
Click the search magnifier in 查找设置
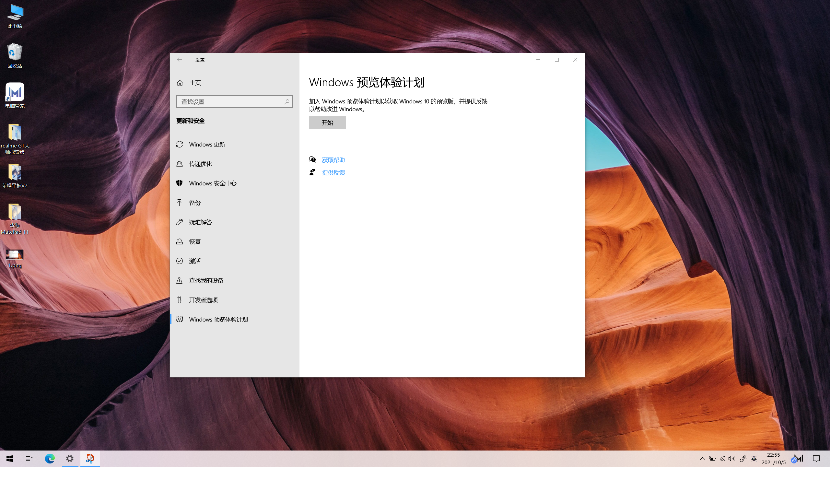287,102
